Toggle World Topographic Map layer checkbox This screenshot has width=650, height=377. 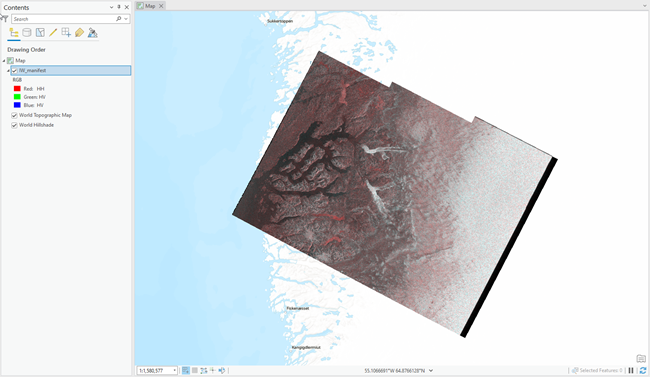[15, 115]
